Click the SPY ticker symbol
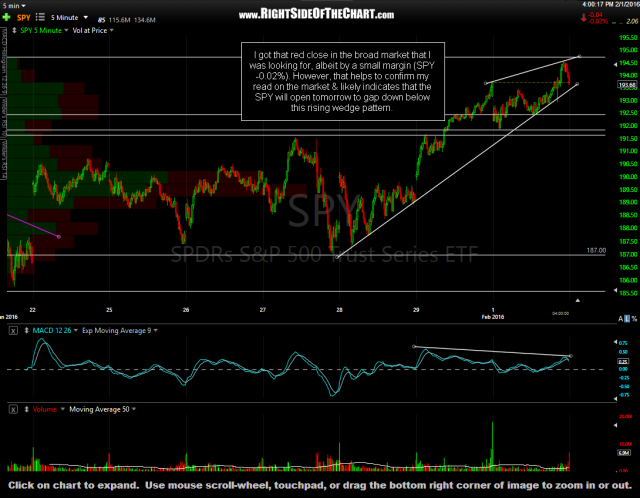The width and height of the screenshot is (640, 498). coord(24,18)
